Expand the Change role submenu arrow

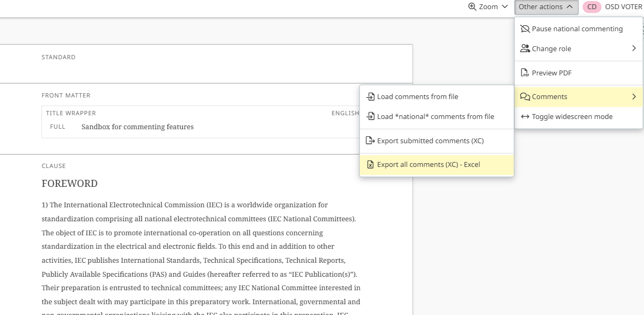[634, 48]
